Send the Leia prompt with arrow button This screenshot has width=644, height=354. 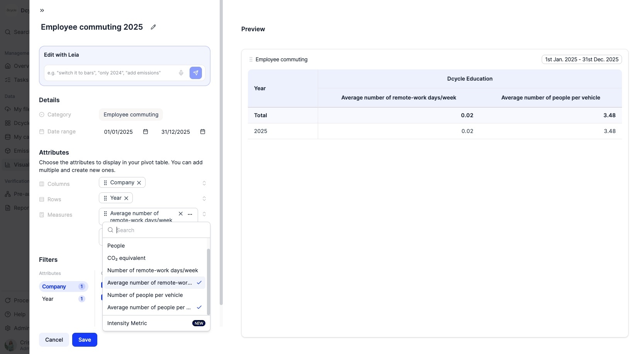(196, 73)
